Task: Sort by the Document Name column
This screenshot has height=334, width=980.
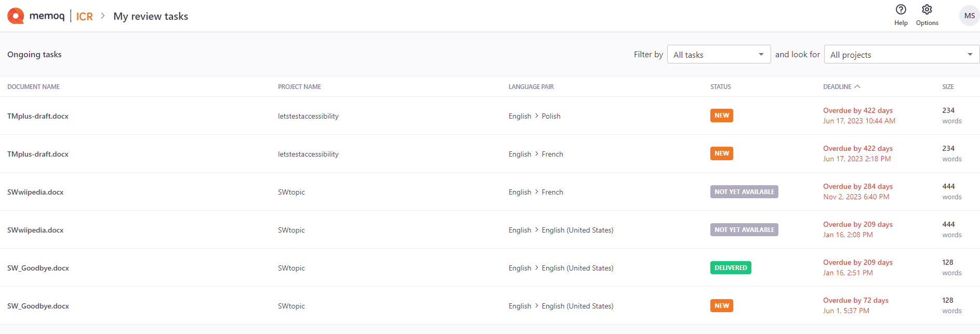Action: [x=33, y=87]
